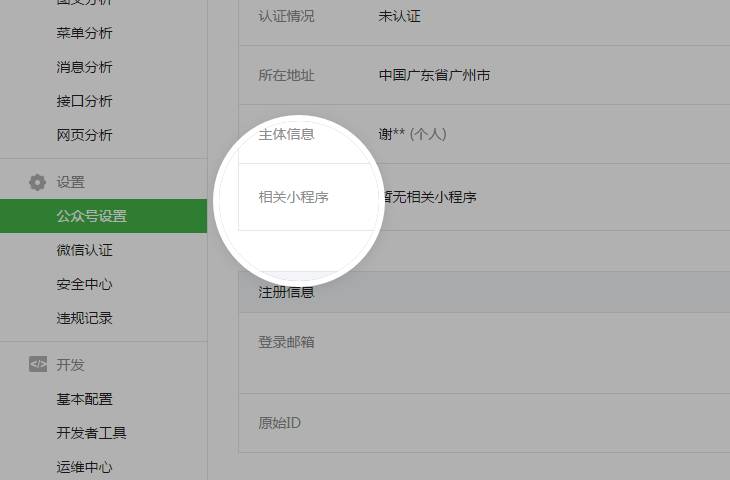The height and width of the screenshot is (480, 730).
Task: Open 微信认证 settings page
Action: (84, 250)
